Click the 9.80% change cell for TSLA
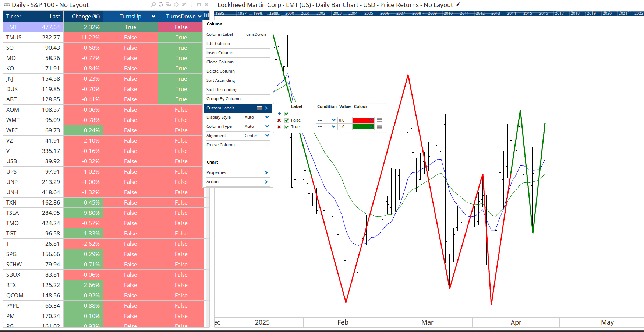The height and width of the screenshot is (332, 644). pyautogui.click(x=84, y=213)
